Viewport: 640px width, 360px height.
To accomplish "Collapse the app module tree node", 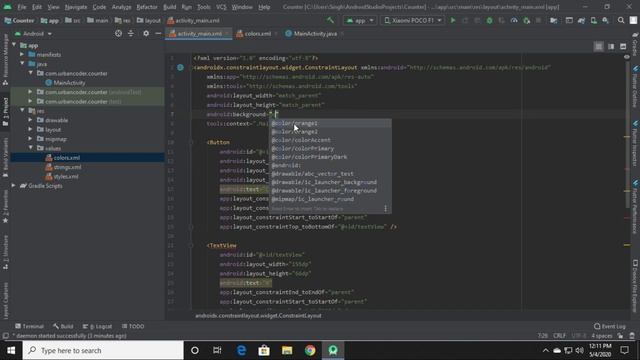I will (14, 45).
